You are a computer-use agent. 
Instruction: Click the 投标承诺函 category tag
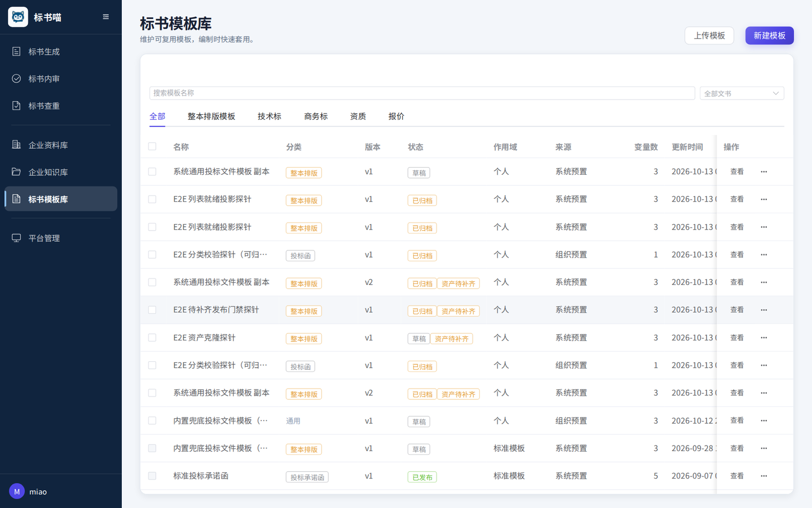click(x=307, y=477)
